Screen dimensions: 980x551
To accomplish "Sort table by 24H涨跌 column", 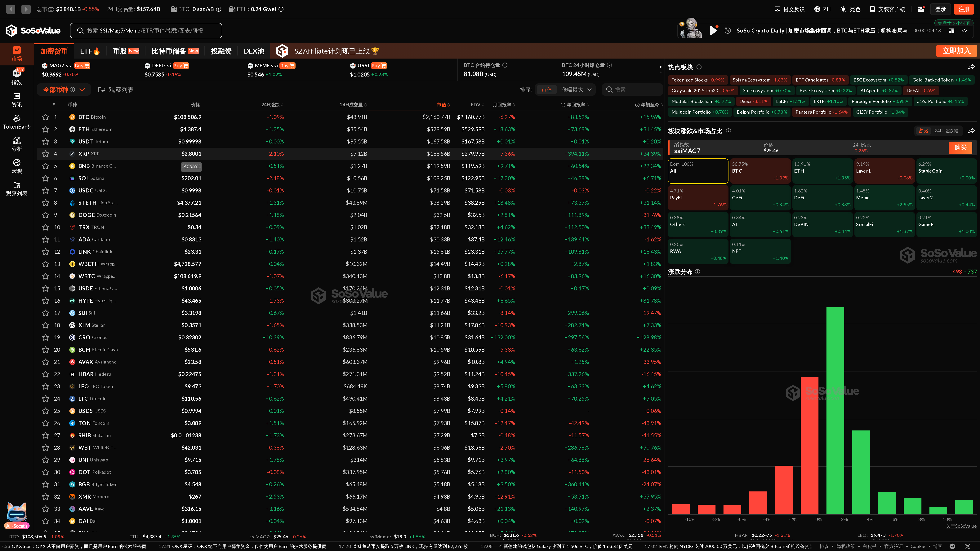I will 272,105.
